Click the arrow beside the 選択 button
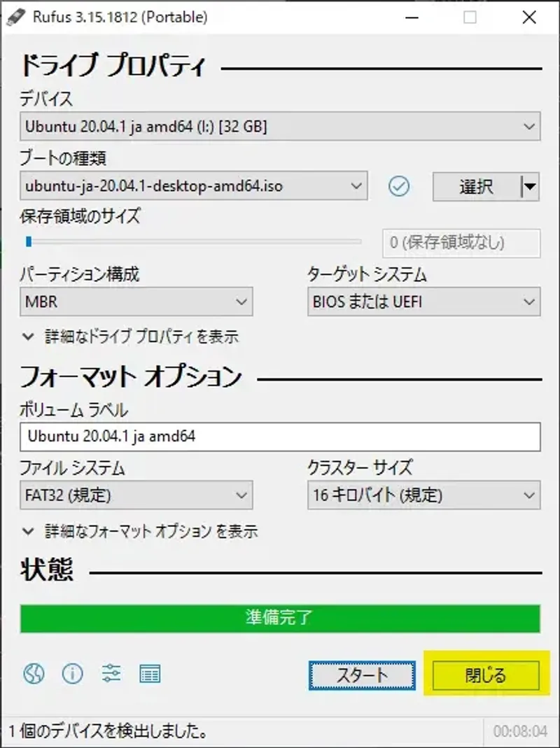 530,187
